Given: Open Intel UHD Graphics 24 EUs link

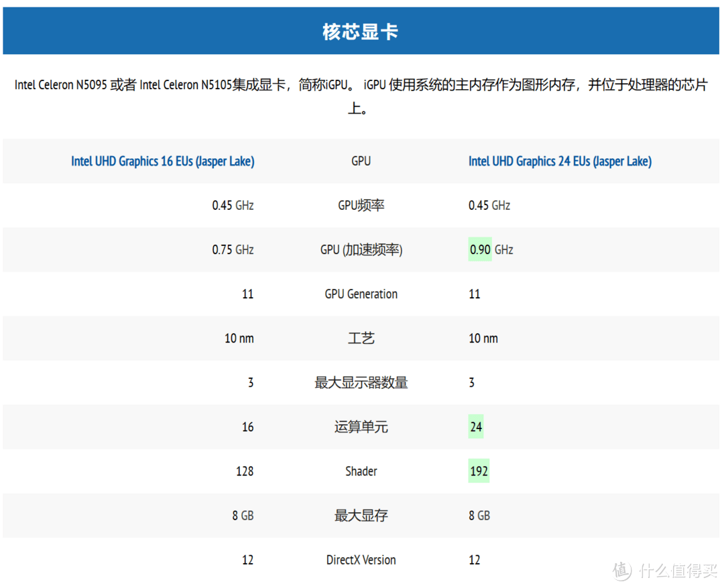Looking at the screenshot, I should 560,161.
